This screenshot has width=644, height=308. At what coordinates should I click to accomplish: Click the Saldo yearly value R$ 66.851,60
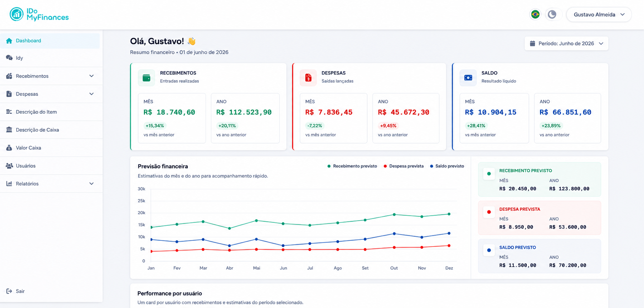pos(566,112)
